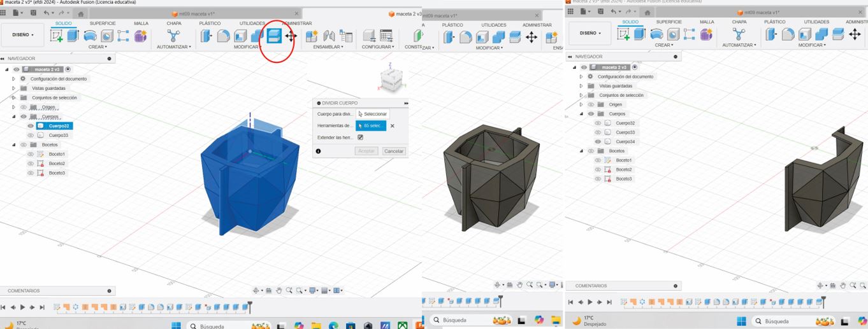This screenshot has width=868, height=329.
Task: Play timeline in left window
Action: coord(23,307)
